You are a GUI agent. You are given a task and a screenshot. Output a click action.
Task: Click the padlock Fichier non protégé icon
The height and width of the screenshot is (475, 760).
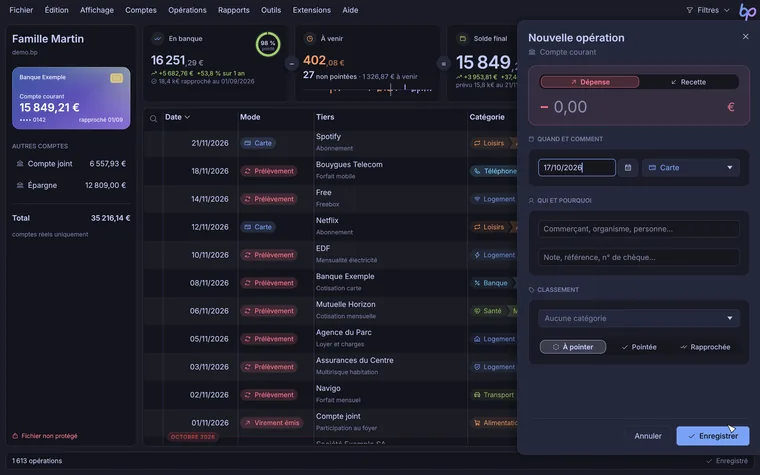(15, 436)
